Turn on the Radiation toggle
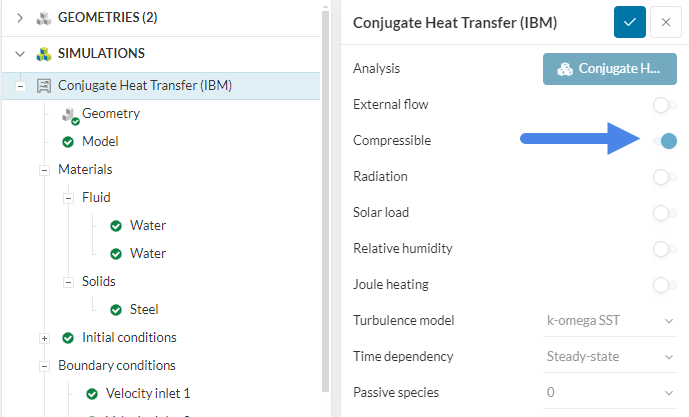The height and width of the screenshot is (417, 689). (x=664, y=177)
